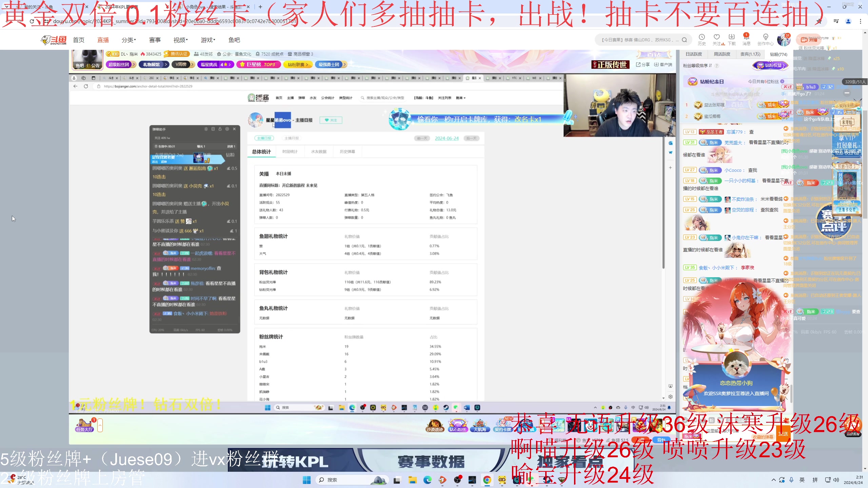Open the 契约卡牌 card icon

click(503, 425)
